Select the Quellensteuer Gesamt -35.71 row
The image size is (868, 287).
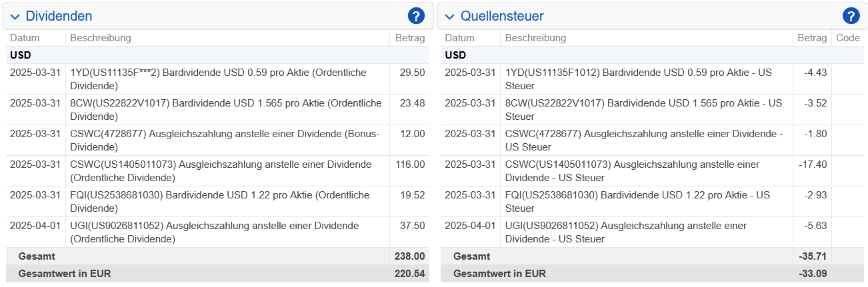click(x=653, y=256)
